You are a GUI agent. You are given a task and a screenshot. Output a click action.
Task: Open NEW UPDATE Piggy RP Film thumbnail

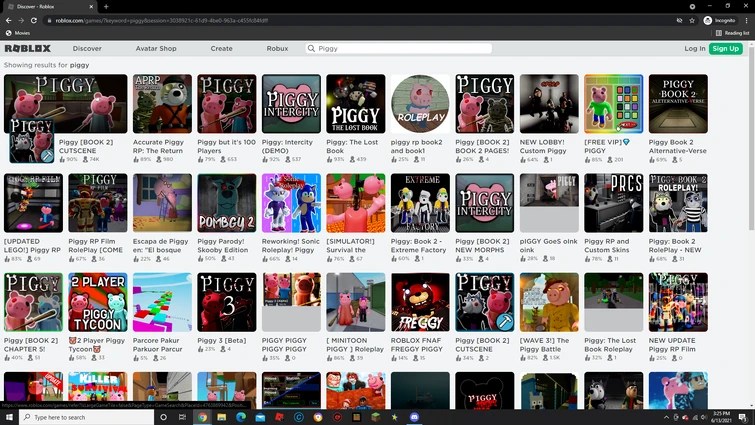[x=678, y=302]
